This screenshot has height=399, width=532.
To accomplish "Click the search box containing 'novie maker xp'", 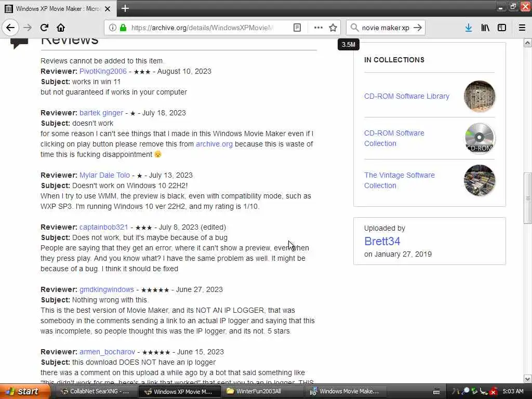I will click(x=385, y=28).
